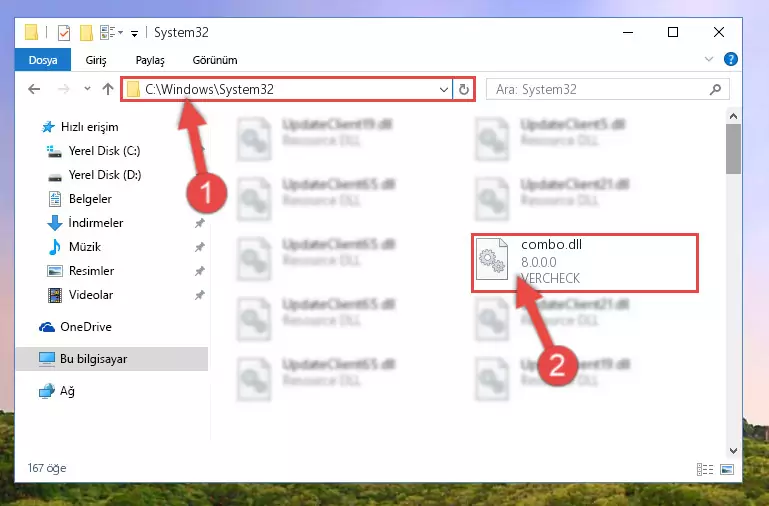Click the pin icon next to Müzik
769x506 pixels.
200,247
